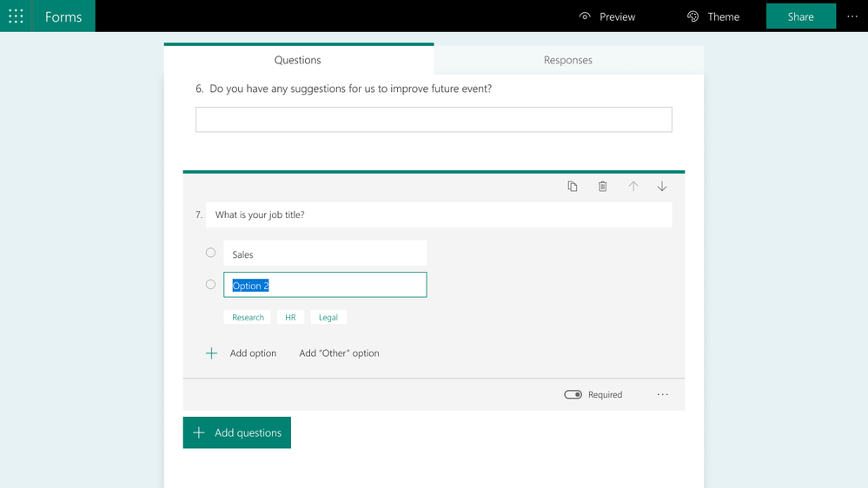The width and height of the screenshot is (868, 488).
Task: Switch to the Questions tab
Action: [298, 60]
